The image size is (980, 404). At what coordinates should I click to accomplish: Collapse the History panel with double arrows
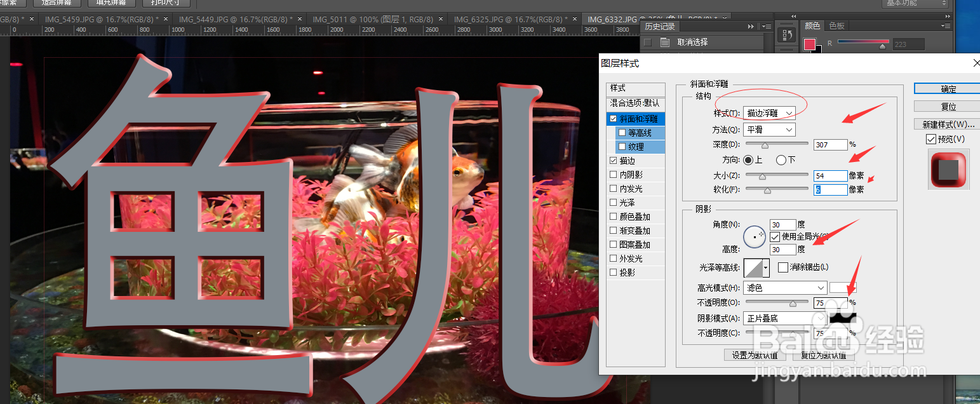point(751,26)
